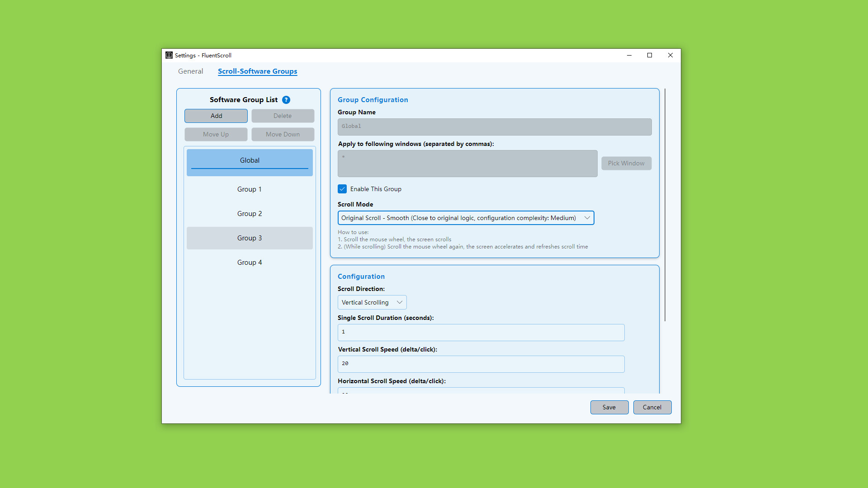Toggle the Enable This Group checkbox
The image size is (868, 488).
coord(342,189)
